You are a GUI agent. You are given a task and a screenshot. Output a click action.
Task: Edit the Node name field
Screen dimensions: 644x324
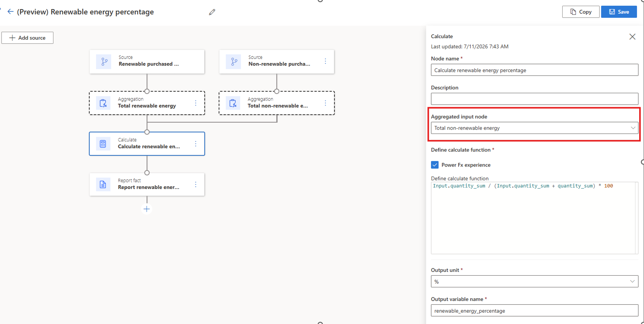tap(534, 70)
